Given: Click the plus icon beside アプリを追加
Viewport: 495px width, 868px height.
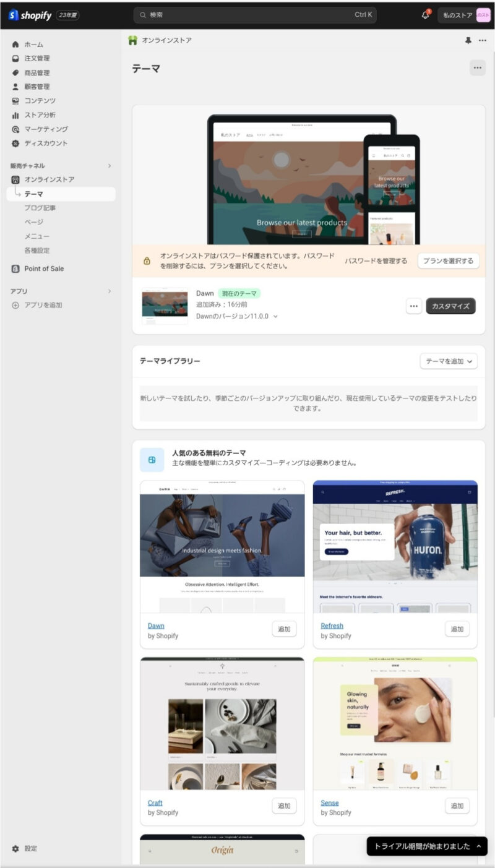Looking at the screenshot, I should point(15,305).
